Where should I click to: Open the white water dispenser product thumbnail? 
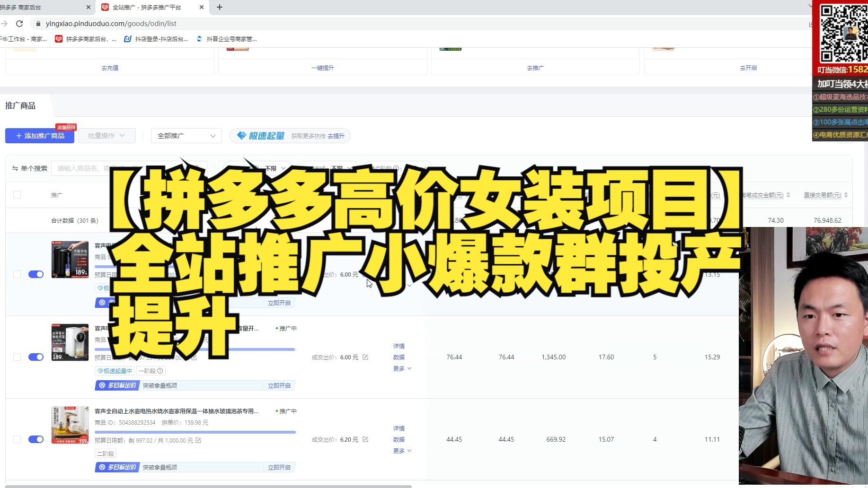(70, 342)
